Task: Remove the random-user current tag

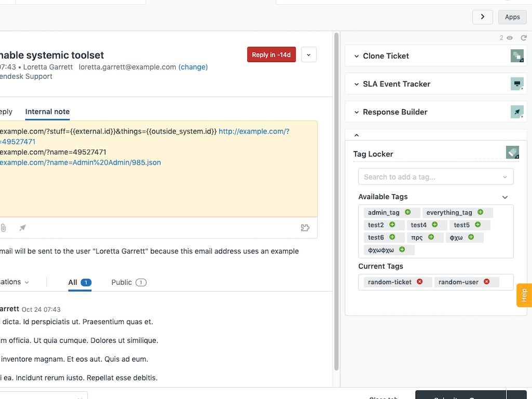Action: [x=487, y=282]
